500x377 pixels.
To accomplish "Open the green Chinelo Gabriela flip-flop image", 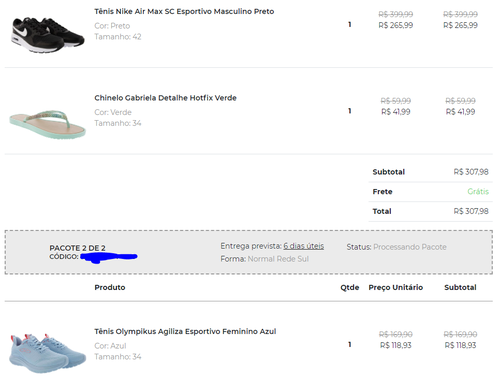I will [x=48, y=124].
